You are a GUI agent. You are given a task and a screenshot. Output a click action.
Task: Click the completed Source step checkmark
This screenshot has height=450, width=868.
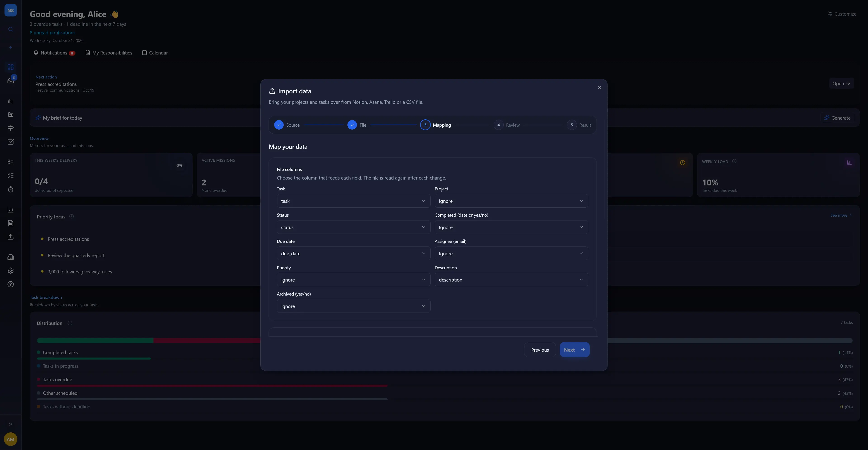(x=279, y=125)
